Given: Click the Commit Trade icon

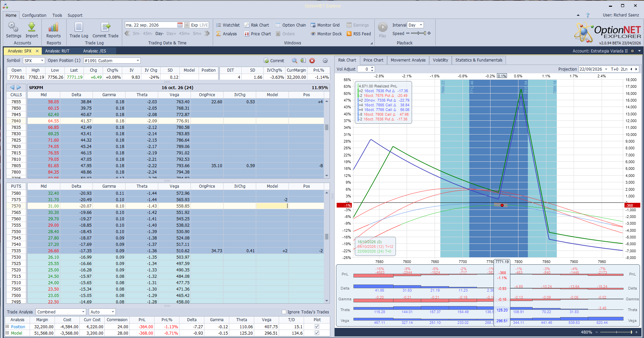Looking at the screenshot, I should point(106,27).
